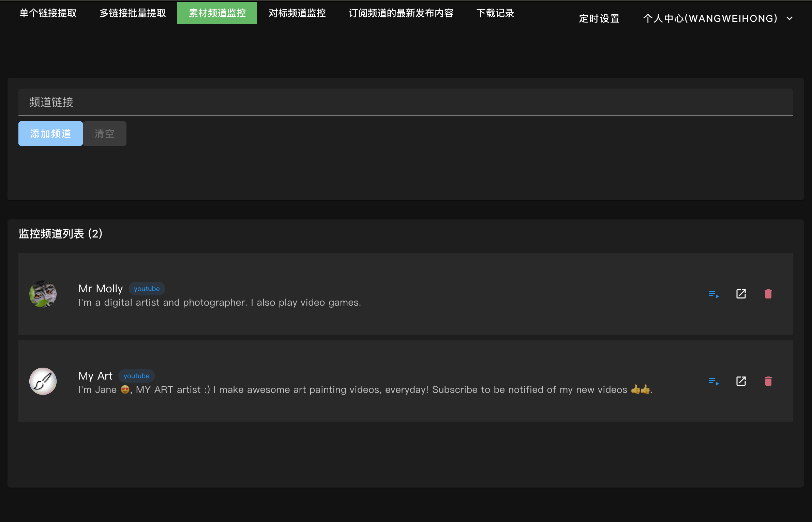Viewport: 812px width, 522px height.
Task: Open 订阅频道的最新发布内容 tab
Action: [401, 13]
